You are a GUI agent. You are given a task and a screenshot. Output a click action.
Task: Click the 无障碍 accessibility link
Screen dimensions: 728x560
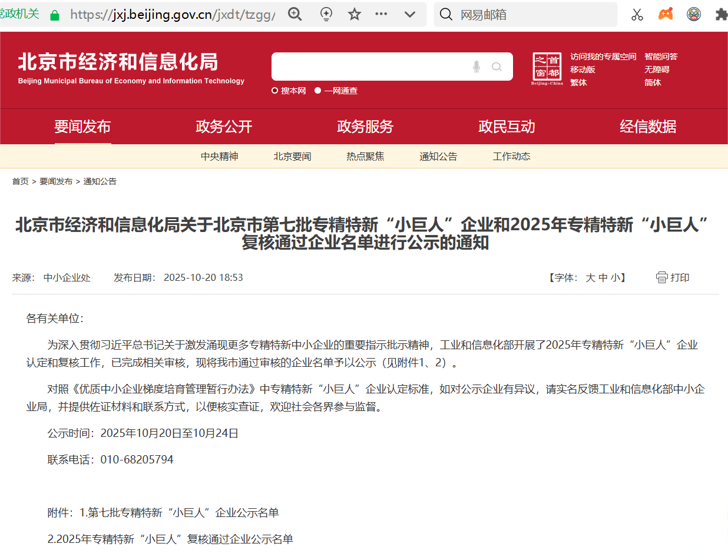(657, 69)
